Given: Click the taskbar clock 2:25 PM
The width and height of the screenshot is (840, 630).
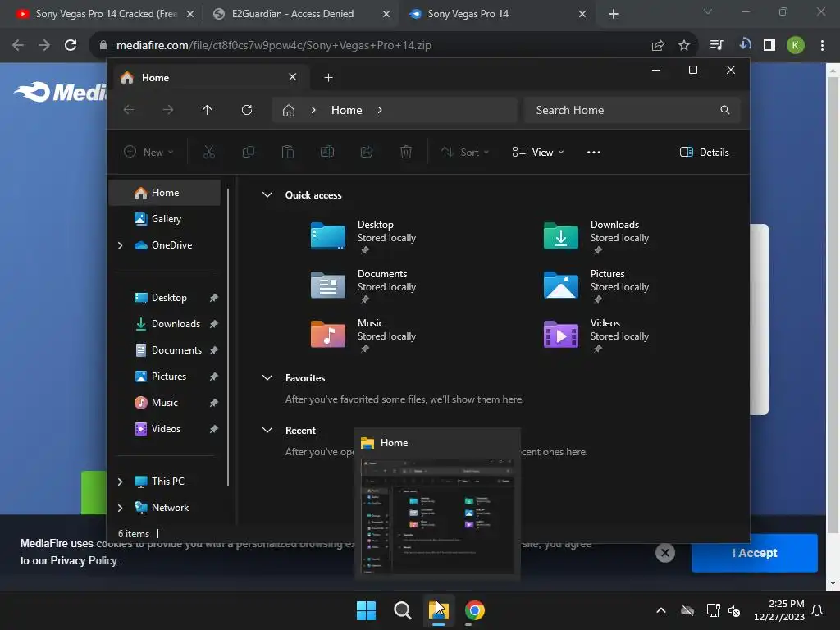Looking at the screenshot, I should (779, 610).
